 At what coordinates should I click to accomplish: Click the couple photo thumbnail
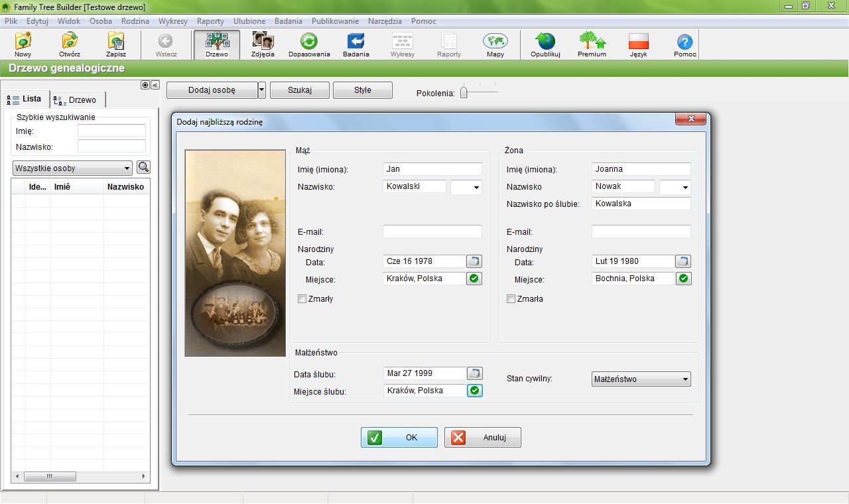235,253
